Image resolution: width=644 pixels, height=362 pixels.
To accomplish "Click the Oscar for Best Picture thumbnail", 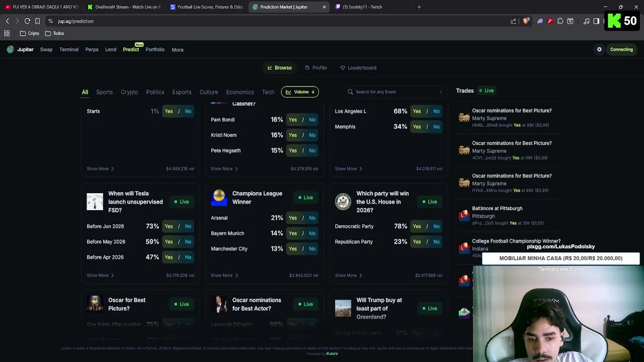I will click(x=95, y=304).
